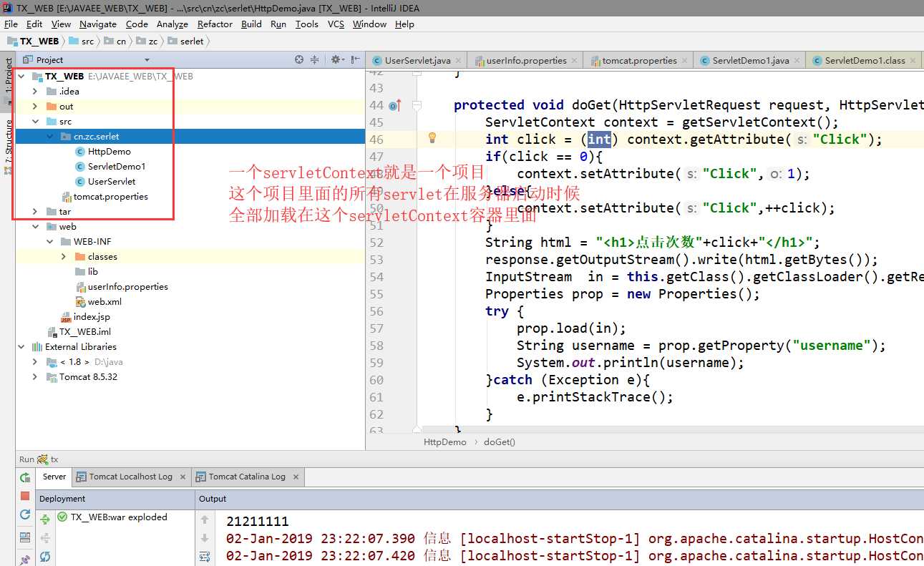924x566 pixels.
Task: Click the HttpDemo breadcrumb below editor
Action: pyautogui.click(x=444, y=442)
